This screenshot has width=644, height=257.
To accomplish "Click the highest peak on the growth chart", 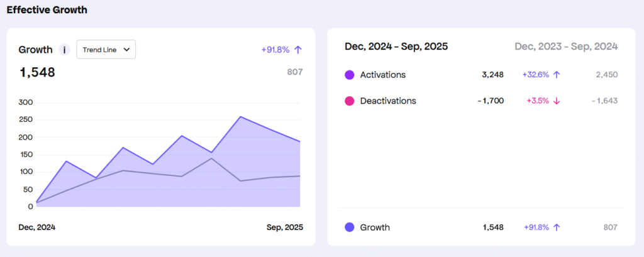I will coord(240,117).
